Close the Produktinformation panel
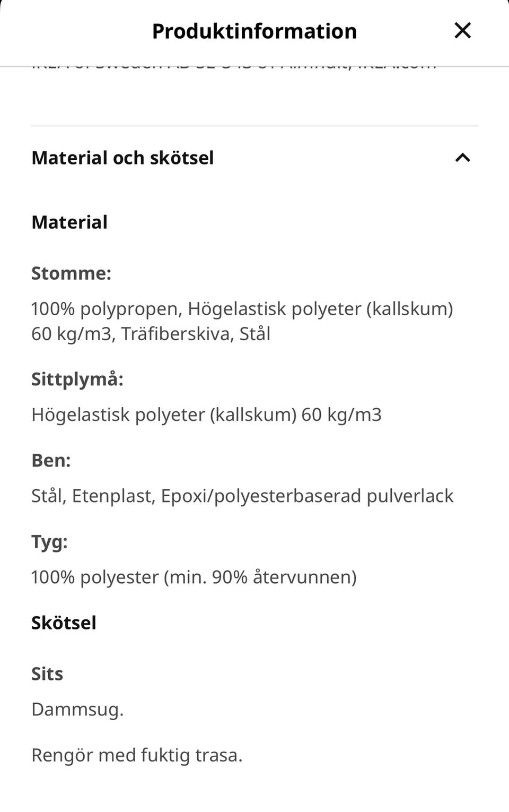 point(462,31)
